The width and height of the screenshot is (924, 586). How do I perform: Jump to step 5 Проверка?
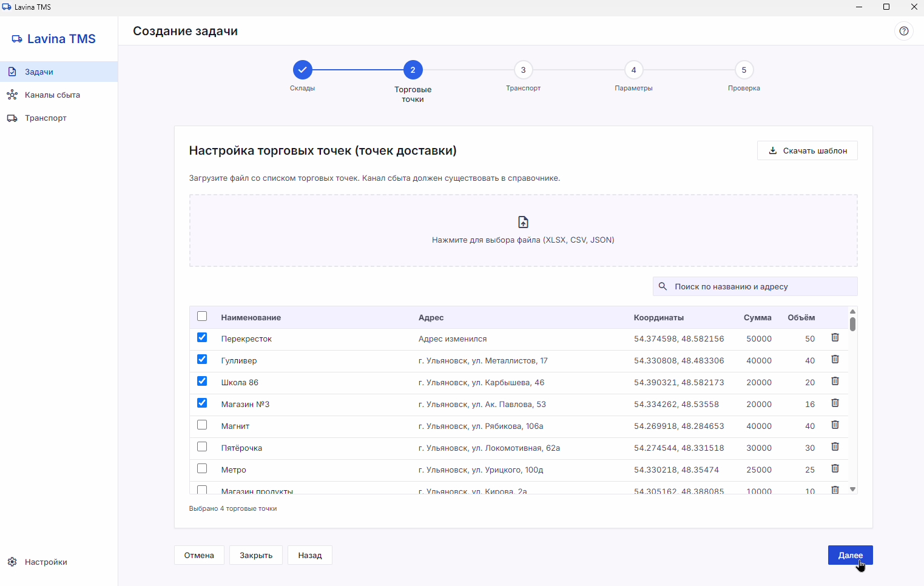pos(744,70)
